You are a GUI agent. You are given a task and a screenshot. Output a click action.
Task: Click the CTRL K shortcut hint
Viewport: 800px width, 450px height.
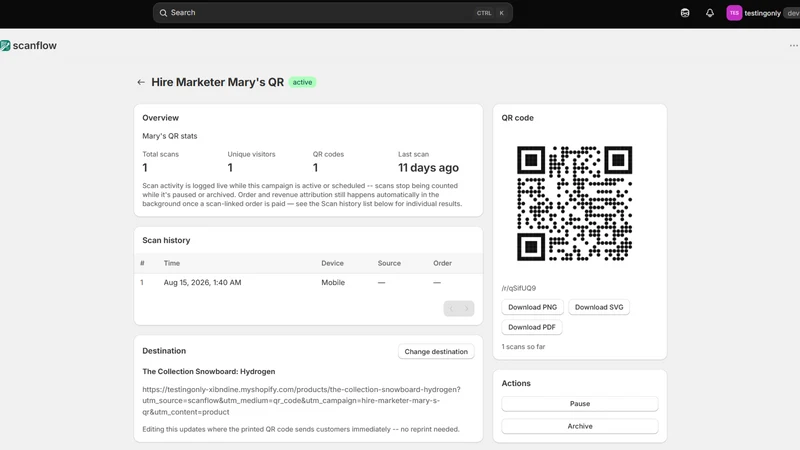[x=491, y=13]
